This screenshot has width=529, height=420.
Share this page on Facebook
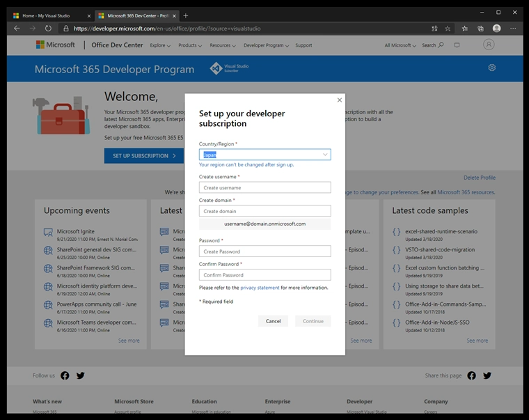472,375
